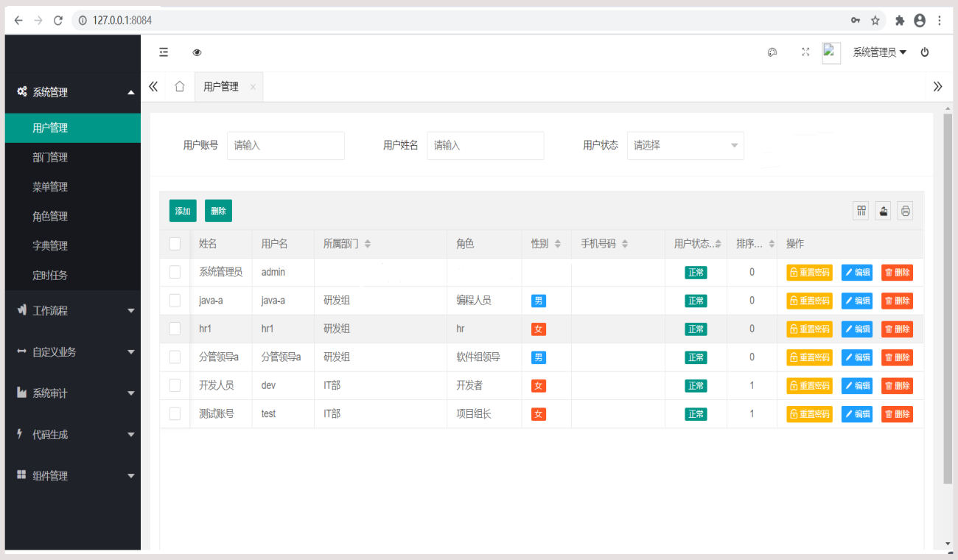Tick the select-all header checkbox
958x560 pixels.
click(175, 244)
